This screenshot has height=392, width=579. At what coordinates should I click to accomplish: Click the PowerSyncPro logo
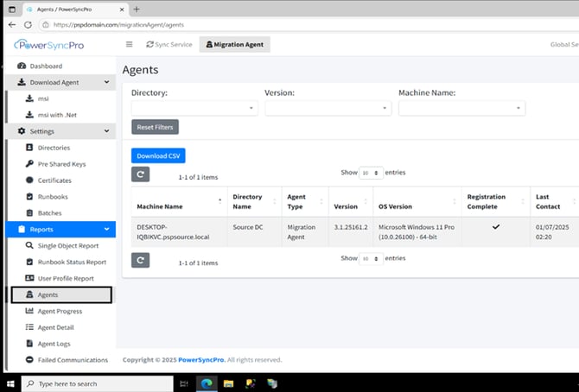(48, 45)
